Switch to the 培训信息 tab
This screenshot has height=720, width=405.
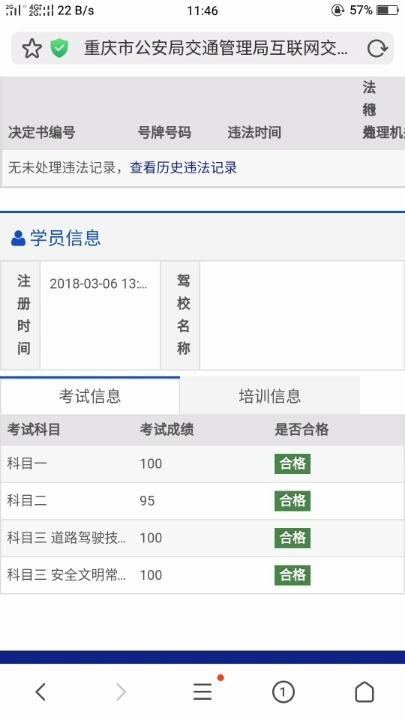270,396
